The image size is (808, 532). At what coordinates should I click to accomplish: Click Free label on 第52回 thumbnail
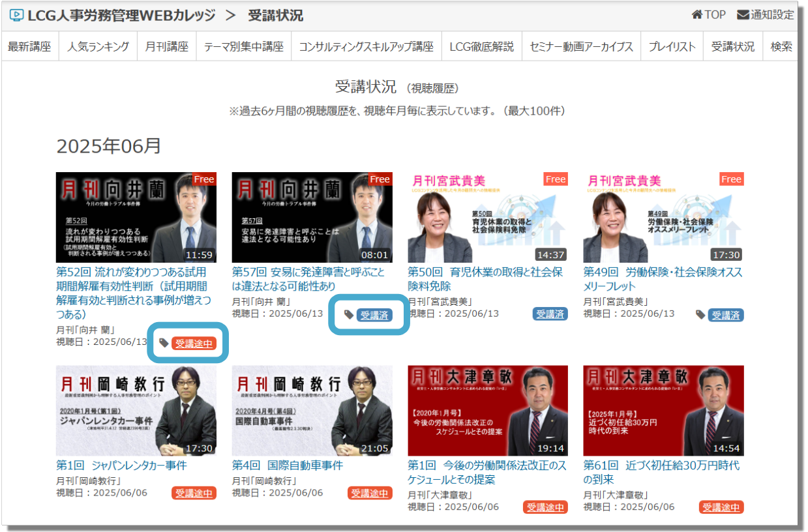[x=204, y=179]
